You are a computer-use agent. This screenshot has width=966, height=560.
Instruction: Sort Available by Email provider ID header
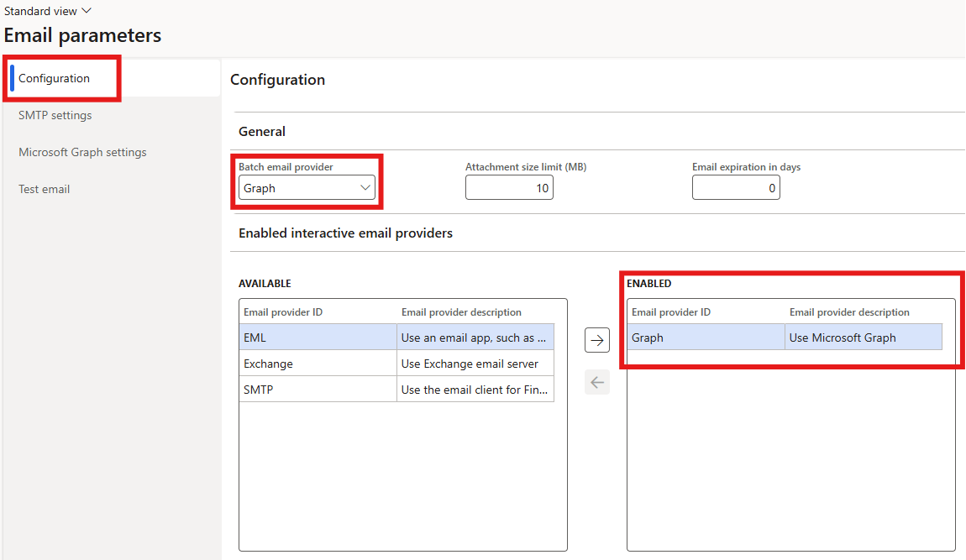[x=283, y=312]
